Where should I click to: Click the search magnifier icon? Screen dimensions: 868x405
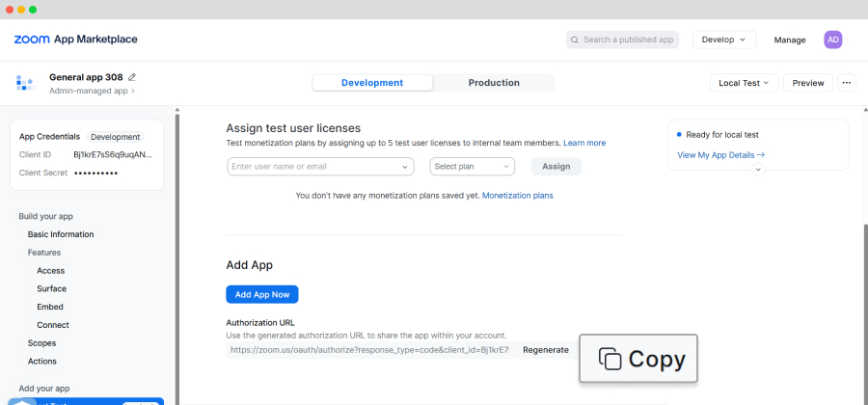[575, 40]
